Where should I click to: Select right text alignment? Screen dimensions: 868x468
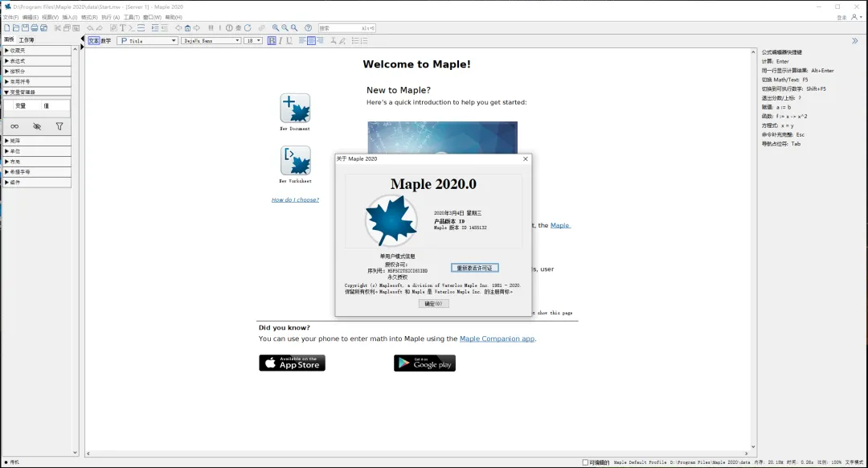320,40
